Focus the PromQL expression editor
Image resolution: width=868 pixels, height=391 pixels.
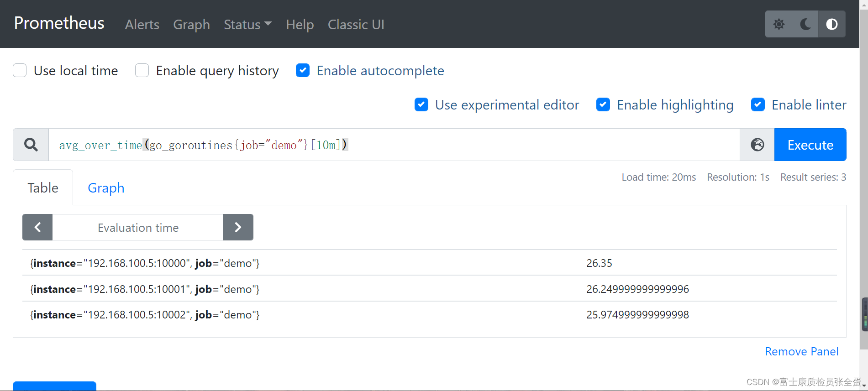(x=394, y=145)
